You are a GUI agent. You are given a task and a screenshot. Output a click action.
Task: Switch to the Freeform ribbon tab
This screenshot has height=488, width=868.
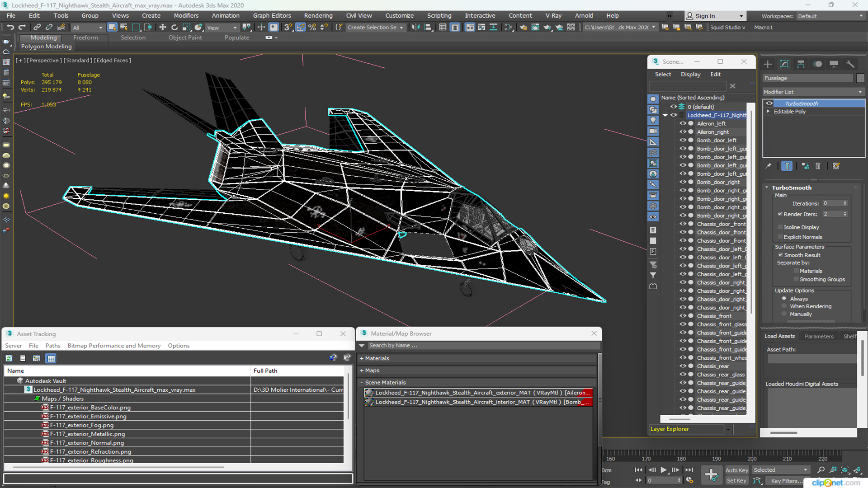[85, 38]
